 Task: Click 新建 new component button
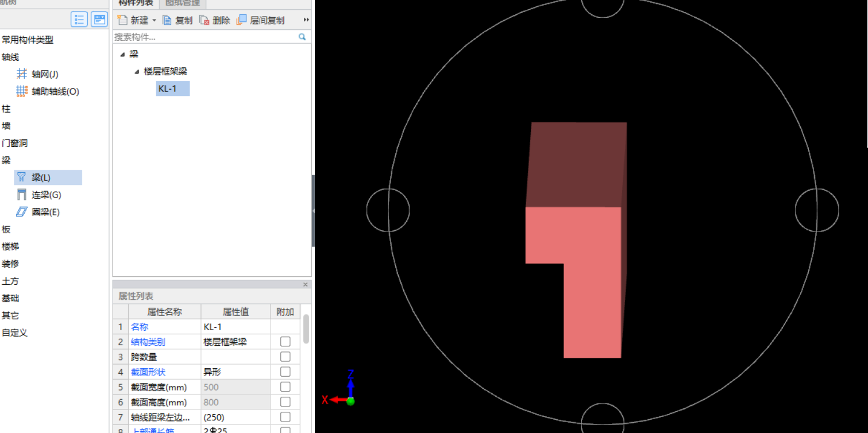133,20
